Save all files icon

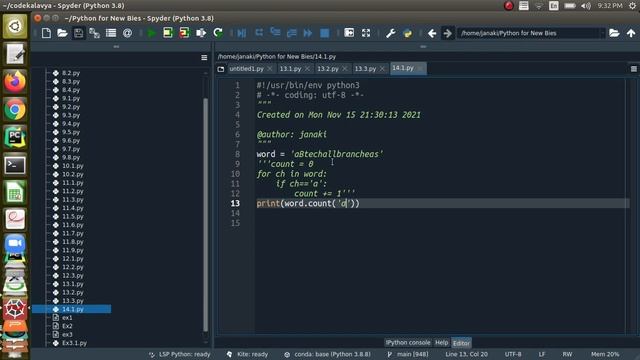point(95,33)
